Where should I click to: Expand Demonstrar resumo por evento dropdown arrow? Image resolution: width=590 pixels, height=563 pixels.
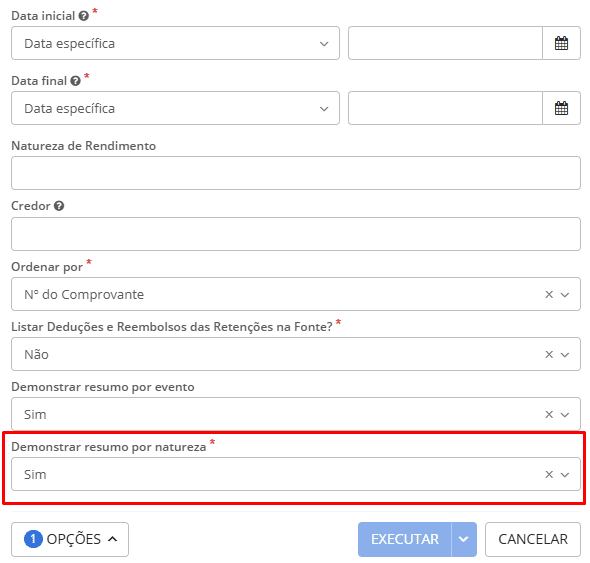(x=565, y=414)
